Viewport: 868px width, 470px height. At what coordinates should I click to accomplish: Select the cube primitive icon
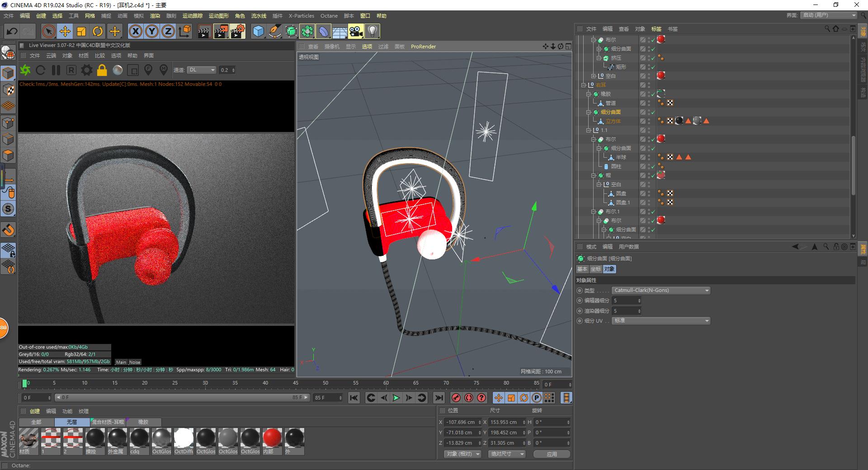coord(258,31)
